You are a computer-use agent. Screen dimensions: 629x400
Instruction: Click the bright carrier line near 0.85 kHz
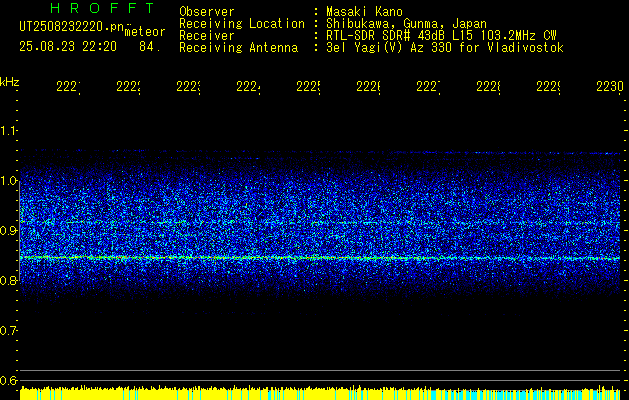tap(320, 258)
